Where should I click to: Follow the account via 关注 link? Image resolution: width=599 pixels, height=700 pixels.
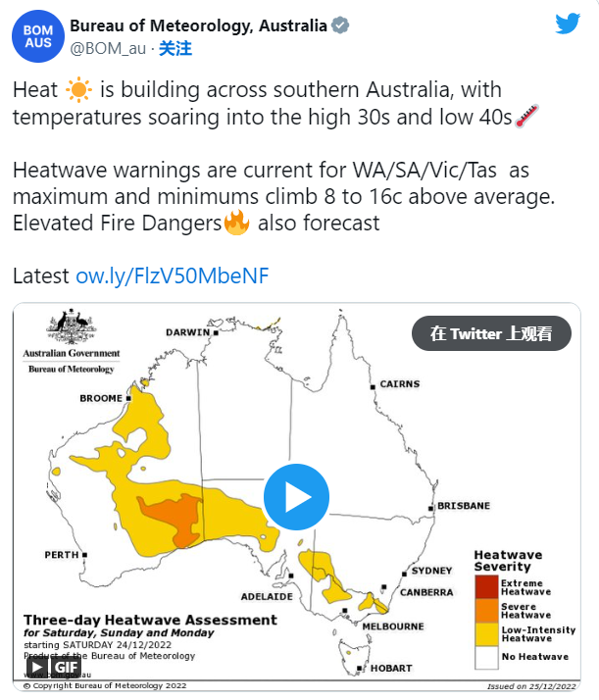coord(175,48)
